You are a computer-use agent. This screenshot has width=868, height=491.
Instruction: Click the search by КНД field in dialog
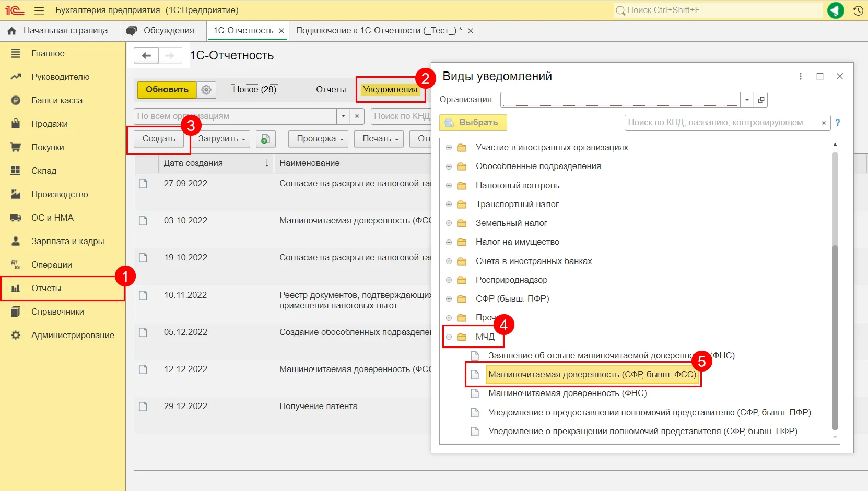(x=721, y=123)
